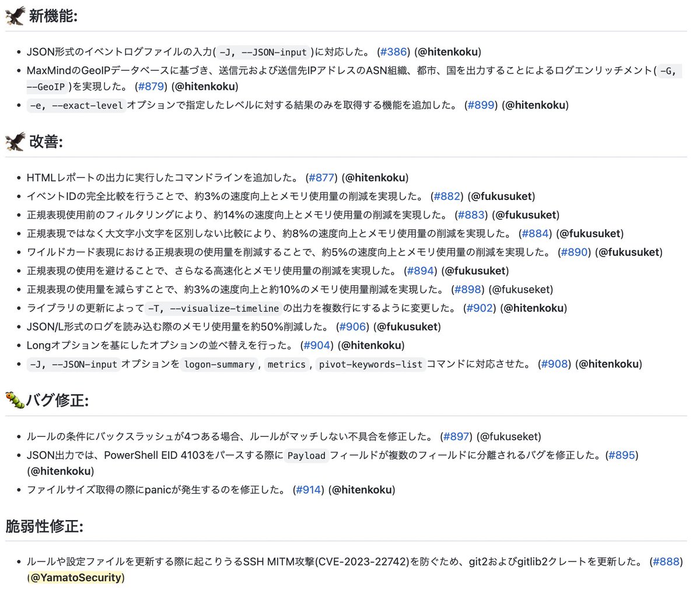Open @hitenkoku mention next to #902
The height and width of the screenshot is (590, 700).
(534, 308)
